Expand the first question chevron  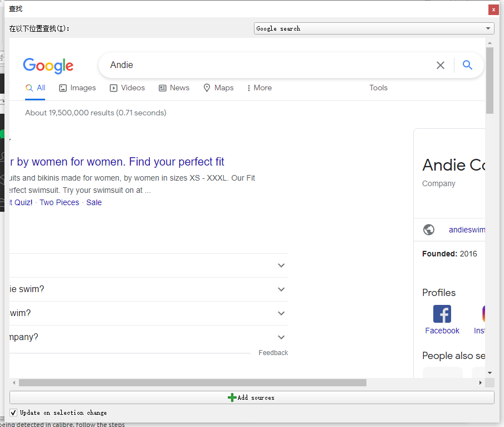pyautogui.click(x=281, y=265)
